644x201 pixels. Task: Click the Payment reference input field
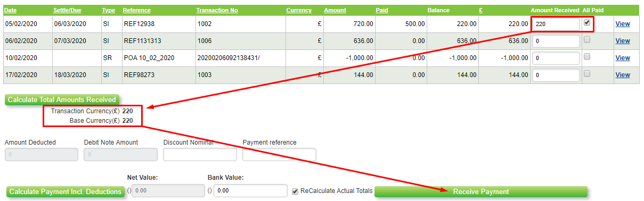279,154
